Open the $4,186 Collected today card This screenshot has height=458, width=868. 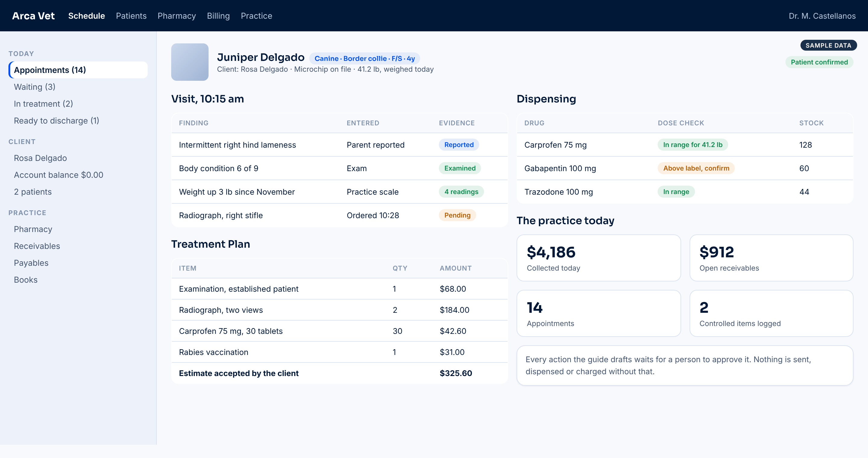pyautogui.click(x=599, y=258)
